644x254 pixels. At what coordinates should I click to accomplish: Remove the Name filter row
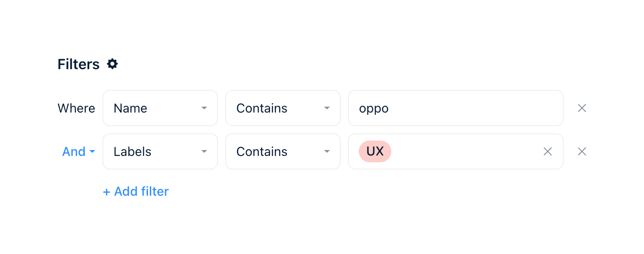click(582, 108)
